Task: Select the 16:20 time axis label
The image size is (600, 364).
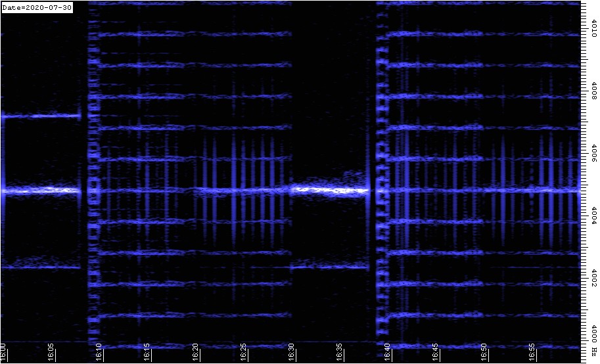Action: click(196, 352)
